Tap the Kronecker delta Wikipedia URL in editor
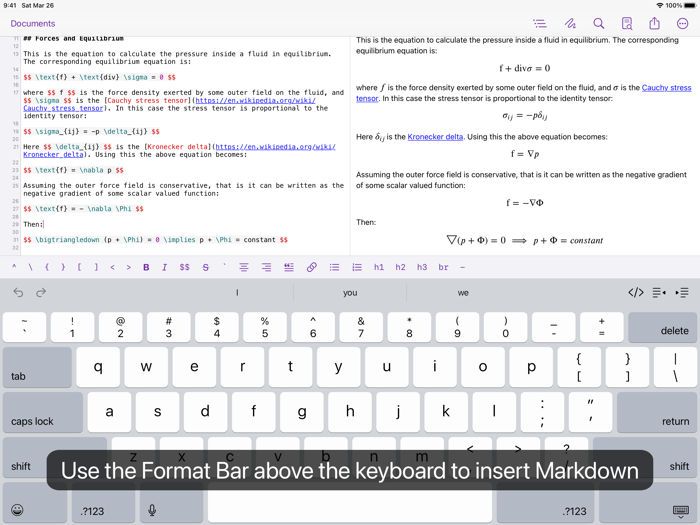This screenshot has height=525, width=700. coord(275,146)
